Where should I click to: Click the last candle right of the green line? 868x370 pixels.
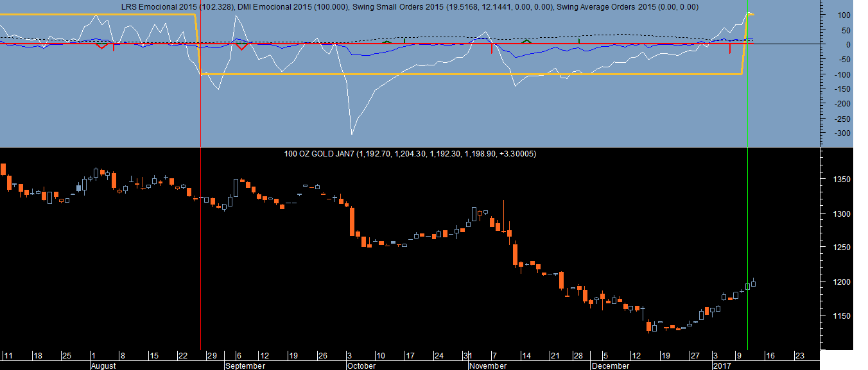click(x=754, y=283)
